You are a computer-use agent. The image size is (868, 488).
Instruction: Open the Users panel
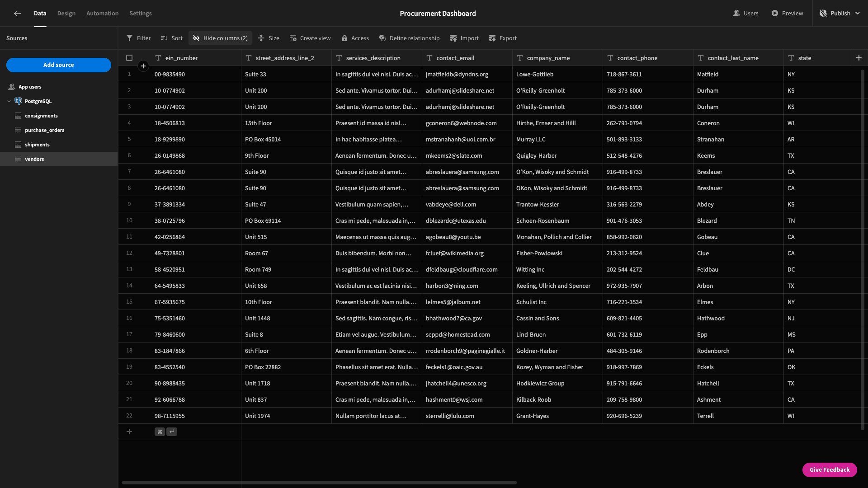(x=745, y=14)
